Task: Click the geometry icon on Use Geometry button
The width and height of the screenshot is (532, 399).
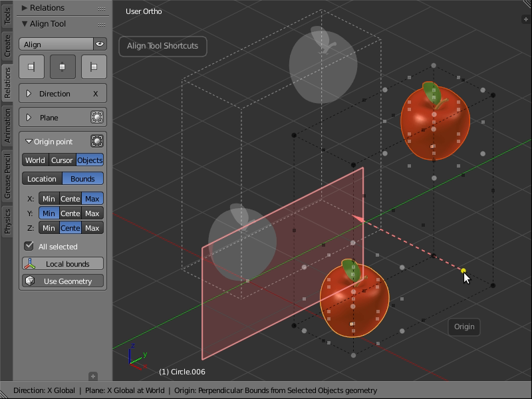Action: (29, 281)
